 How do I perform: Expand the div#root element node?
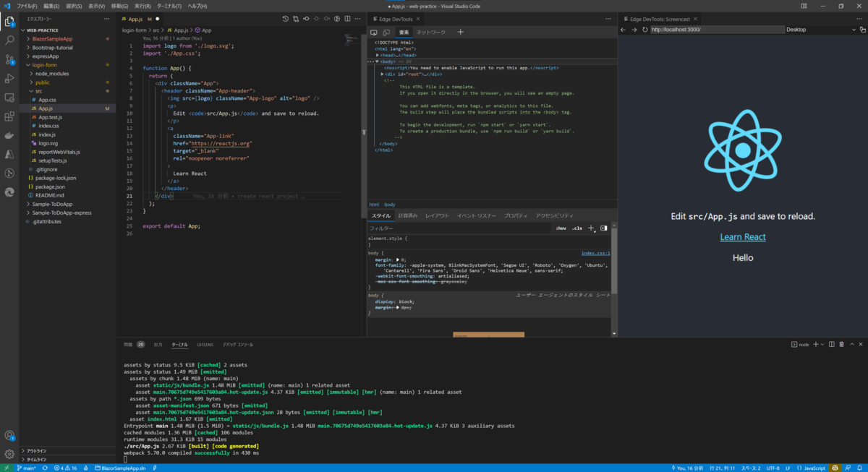383,74
